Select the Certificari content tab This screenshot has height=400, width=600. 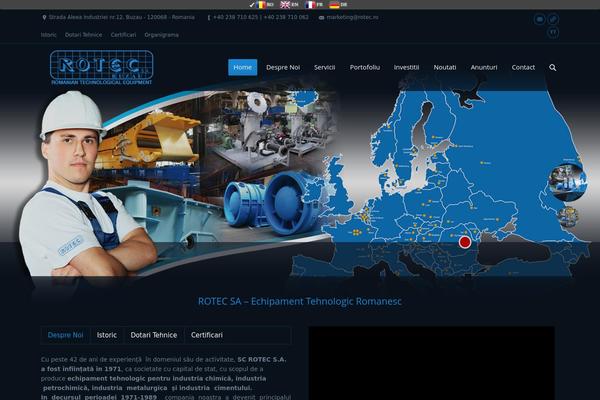[x=207, y=335]
